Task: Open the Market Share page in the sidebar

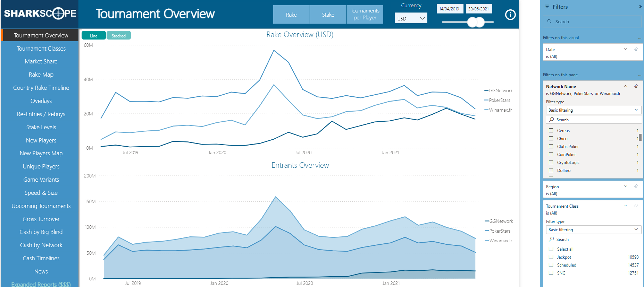Action: pyautogui.click(x=41, y=61)
